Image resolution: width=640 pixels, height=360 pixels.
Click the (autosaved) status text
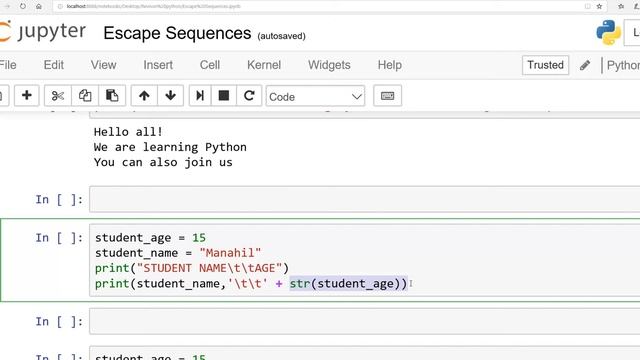point(281,36)
